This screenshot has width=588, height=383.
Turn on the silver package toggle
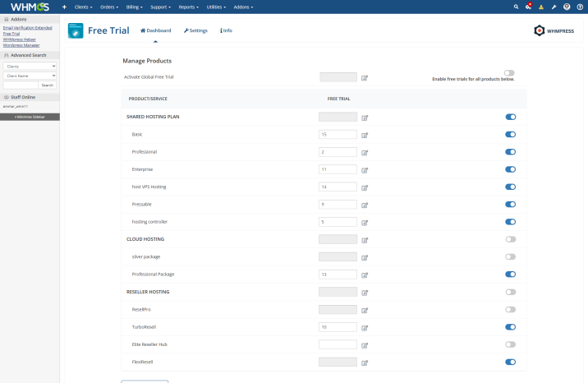(x=511, y=256)
